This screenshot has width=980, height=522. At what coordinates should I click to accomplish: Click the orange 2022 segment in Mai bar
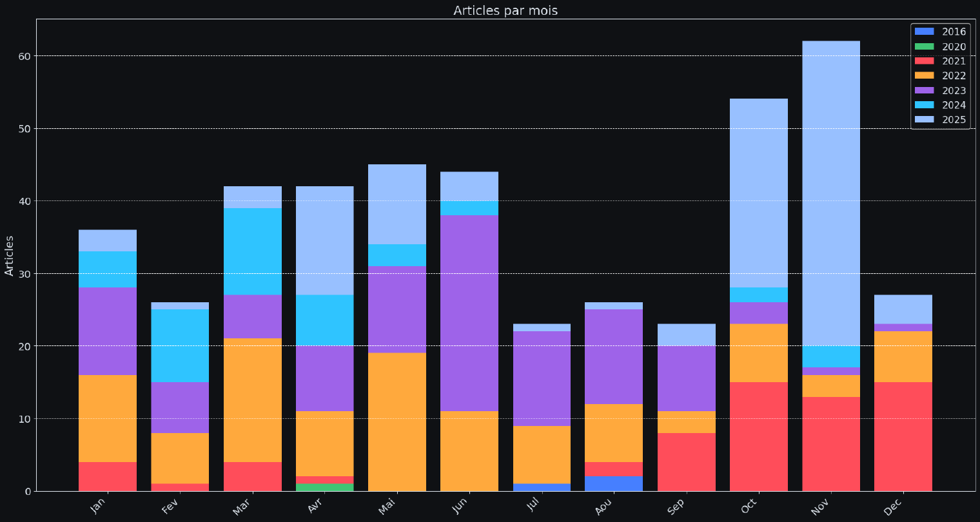(397, 421)
